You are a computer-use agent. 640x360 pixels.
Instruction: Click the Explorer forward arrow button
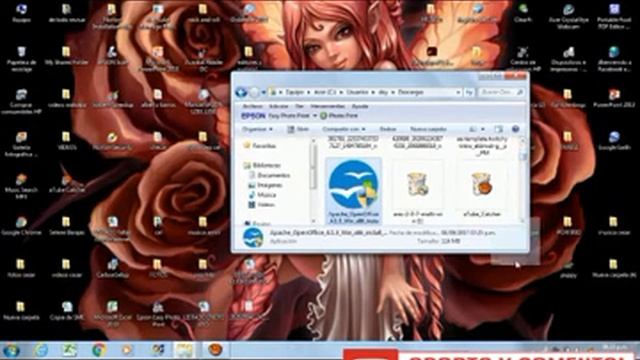(x=254, y=92)
